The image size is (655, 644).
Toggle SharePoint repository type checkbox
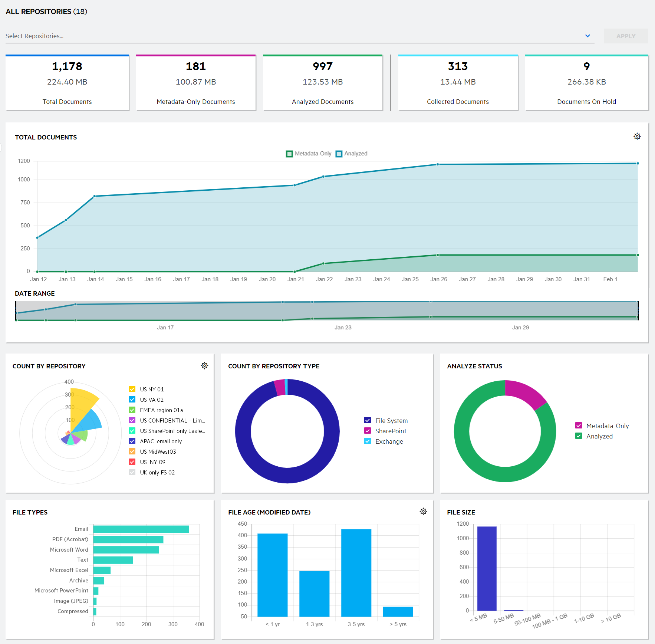tap(368, 431)
